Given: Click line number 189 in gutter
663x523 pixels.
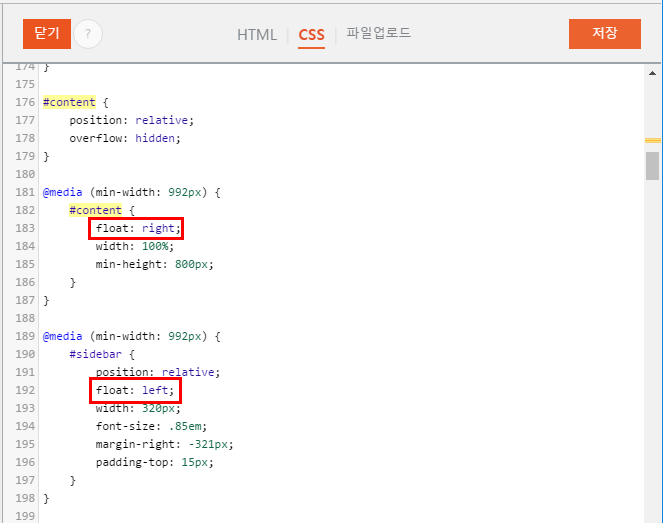Looking at the screenshot, I should point(25,336).
